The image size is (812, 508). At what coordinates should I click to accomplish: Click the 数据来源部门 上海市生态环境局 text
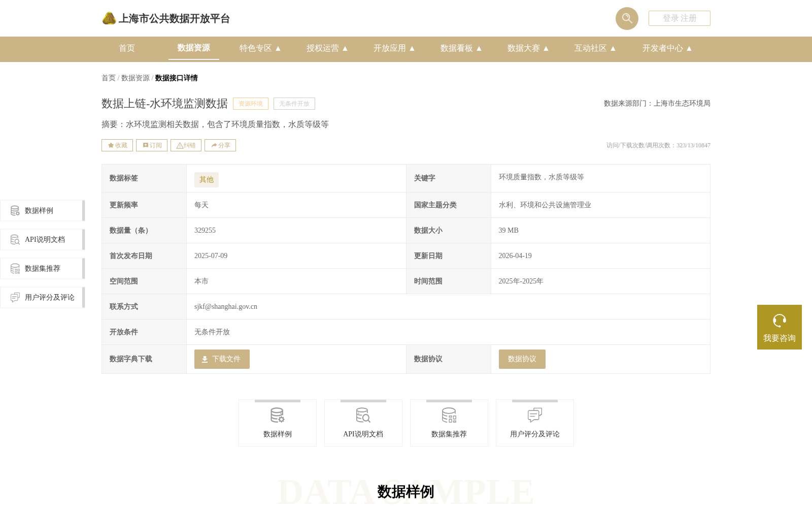(657, 104)
